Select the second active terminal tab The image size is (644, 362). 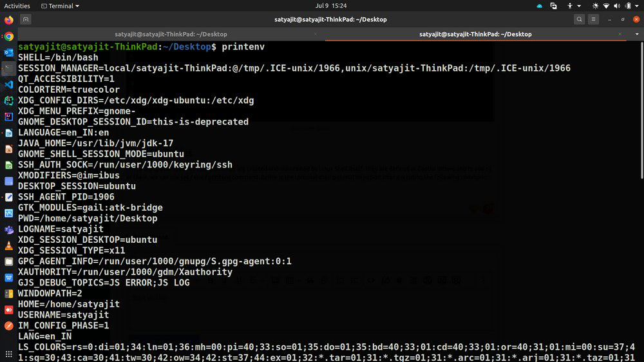coord(475,34)
